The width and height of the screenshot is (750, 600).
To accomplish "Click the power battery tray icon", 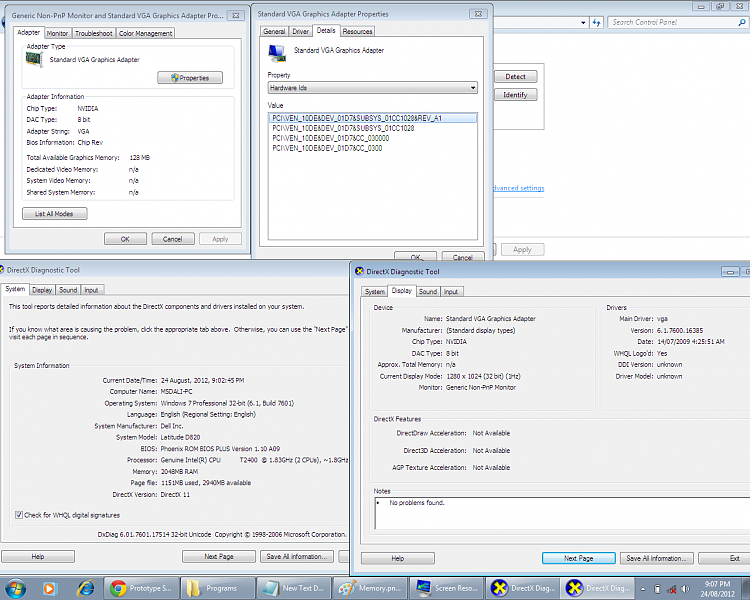I will pyautogui.click(x=658, y=589).
